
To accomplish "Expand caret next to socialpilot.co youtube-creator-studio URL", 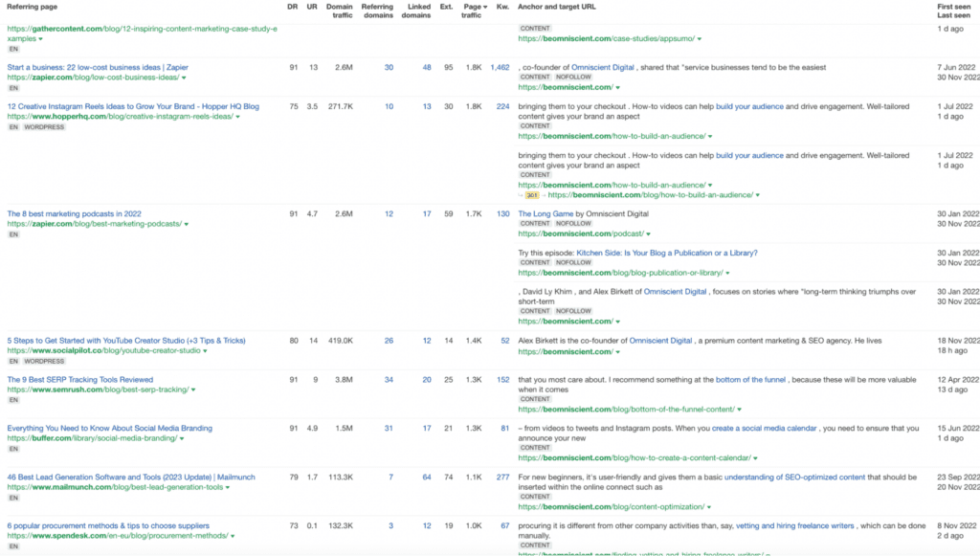I will pyautogui.click(x=205, y=351).
